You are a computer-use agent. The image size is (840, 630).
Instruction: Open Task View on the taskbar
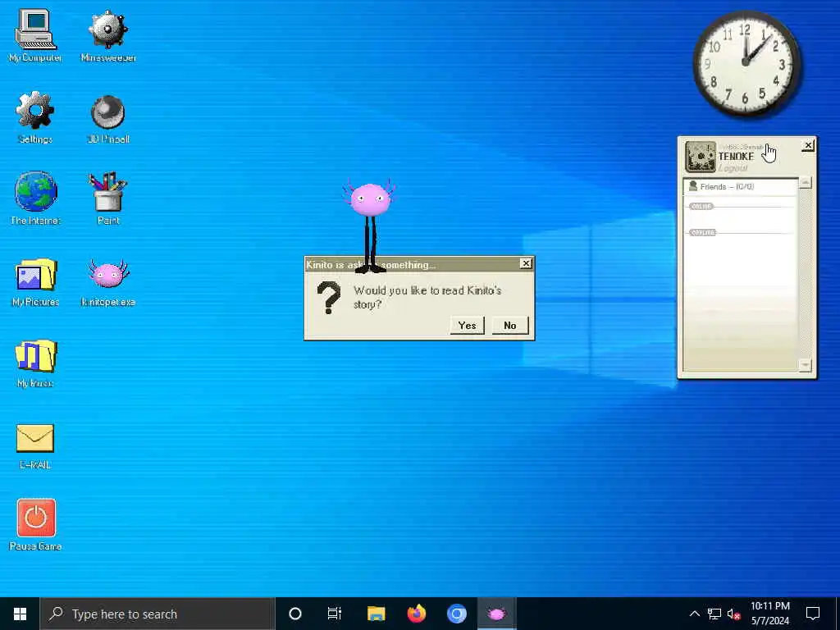pos(335,614)
